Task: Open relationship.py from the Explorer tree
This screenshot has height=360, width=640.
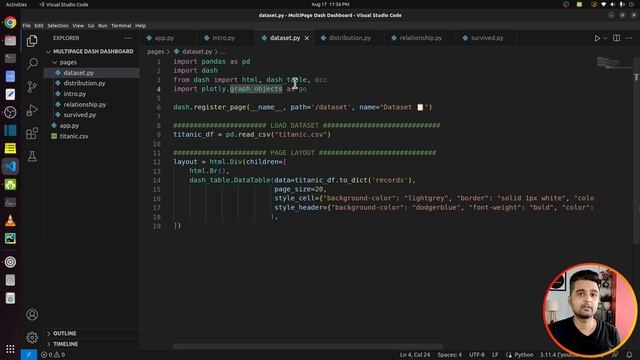Action: tap(92, 104)
